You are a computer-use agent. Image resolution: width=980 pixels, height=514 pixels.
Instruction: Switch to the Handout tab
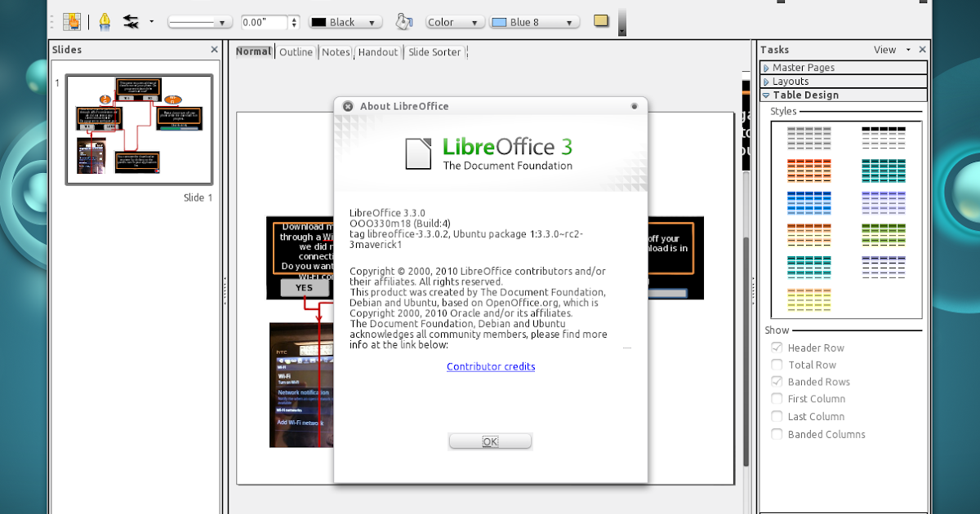click(x=378, y=51)
